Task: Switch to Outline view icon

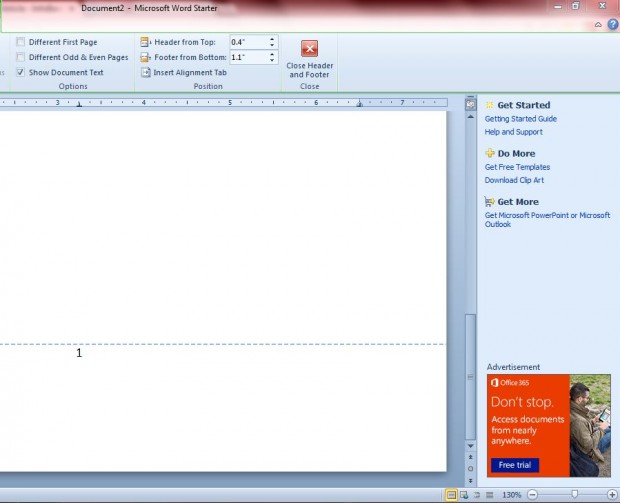Action: pyautogui.click(x=477, y=495)
